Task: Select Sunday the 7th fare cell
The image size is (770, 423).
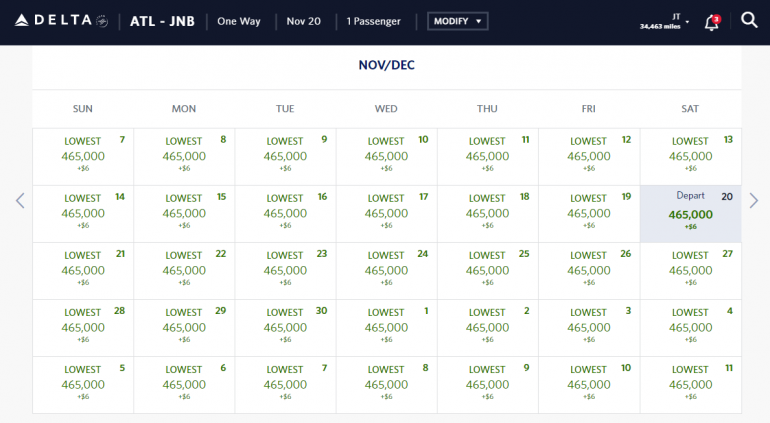Action: pos(83,156)
